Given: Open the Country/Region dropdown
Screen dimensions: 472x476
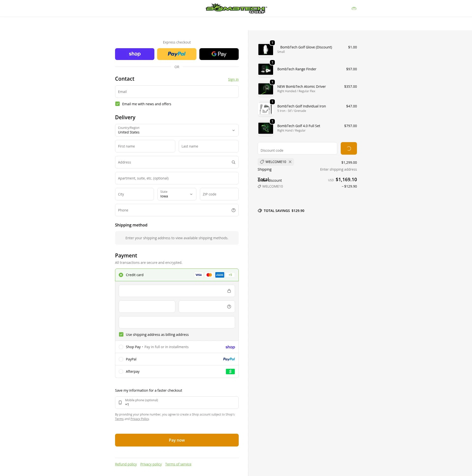Looking at the screenshot, I should click(176, 130).
